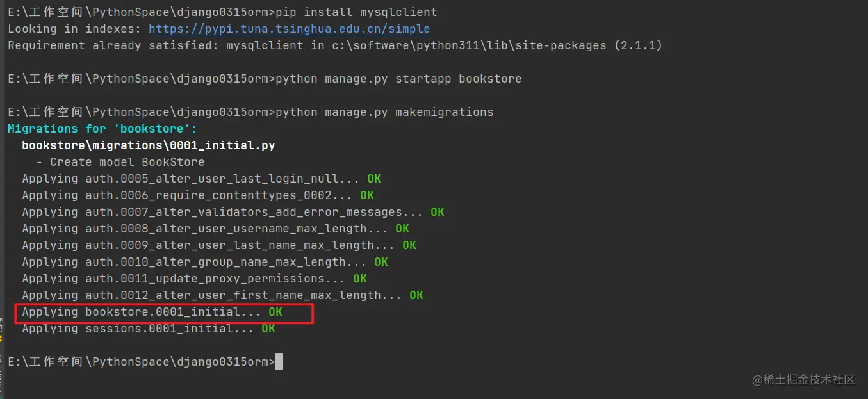Click OK beside auth.0011_update_proxy_permissions
This screenshot has height=399, width=868.
pos(359,279)
